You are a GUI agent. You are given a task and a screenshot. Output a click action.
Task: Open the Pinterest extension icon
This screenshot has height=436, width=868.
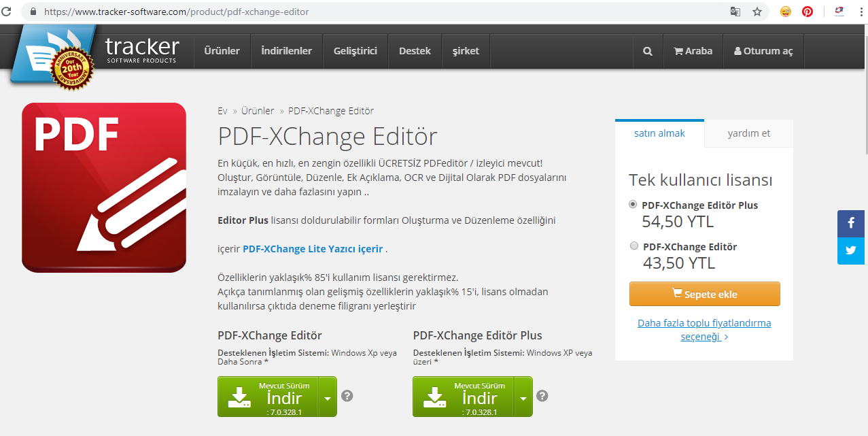coord(808,12)
